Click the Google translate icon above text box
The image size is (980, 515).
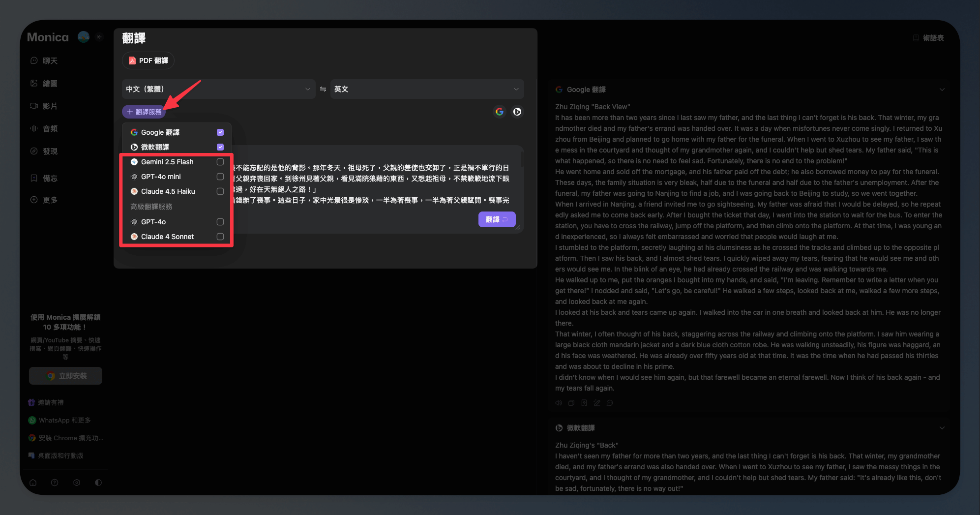pyautogui.click(x=499, y=112)
